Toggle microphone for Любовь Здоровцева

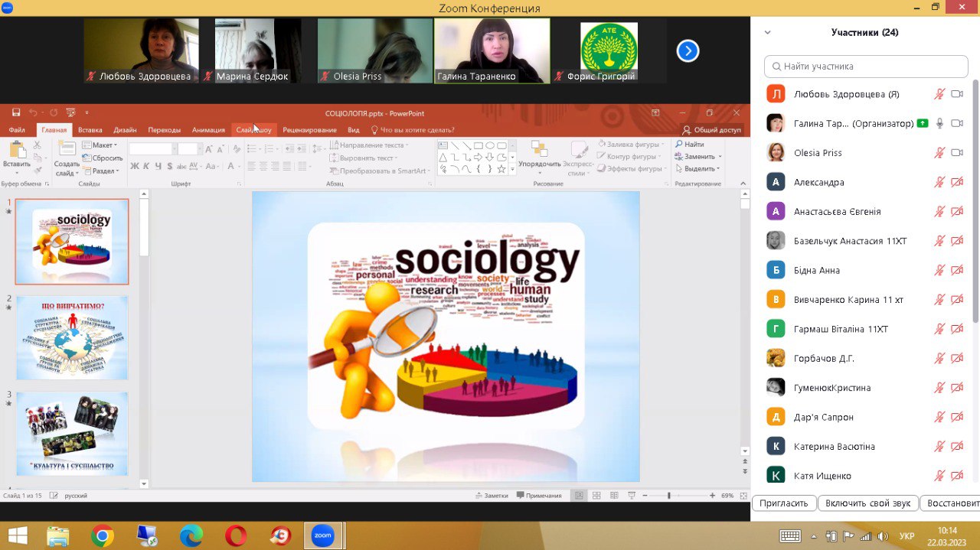tap(939, 94)
